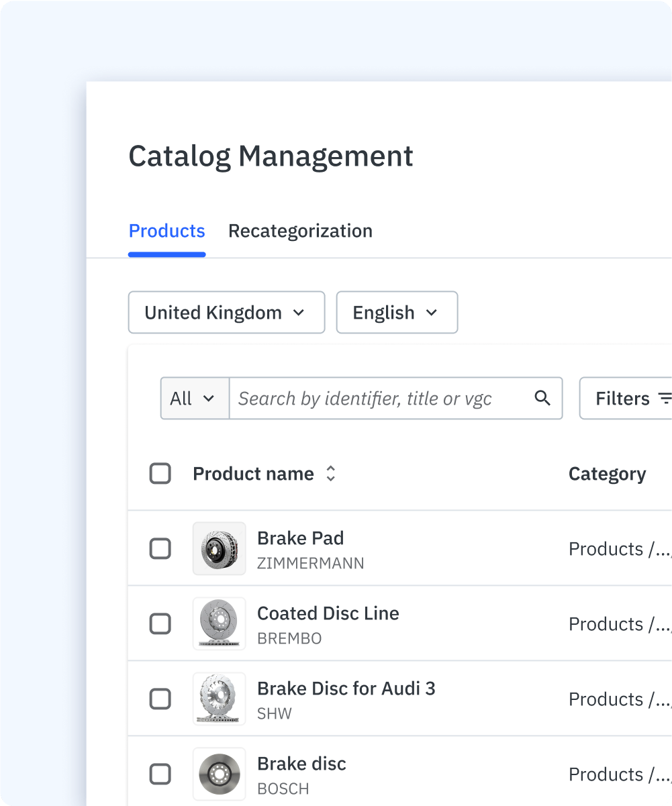Click the Filters lines icon

point(665,399)
